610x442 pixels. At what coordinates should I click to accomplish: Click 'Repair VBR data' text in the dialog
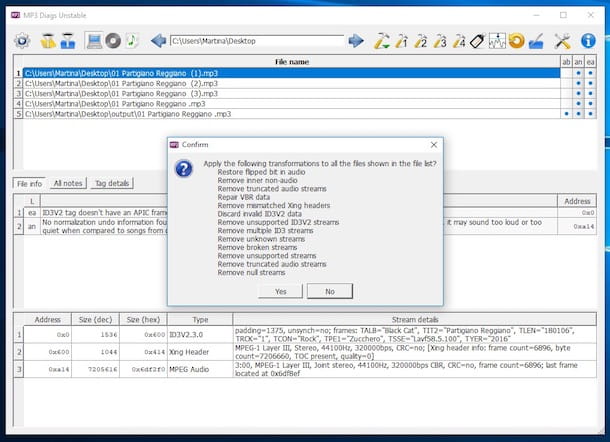(244, 197)
